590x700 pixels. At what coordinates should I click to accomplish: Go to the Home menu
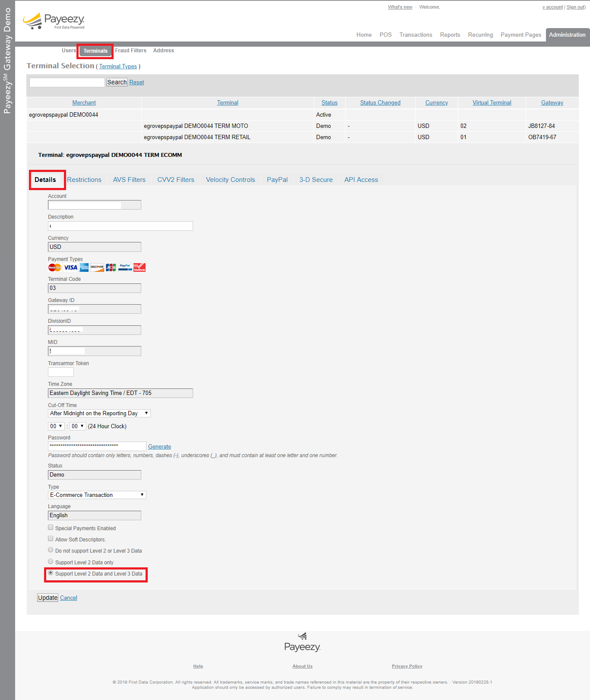364,35
